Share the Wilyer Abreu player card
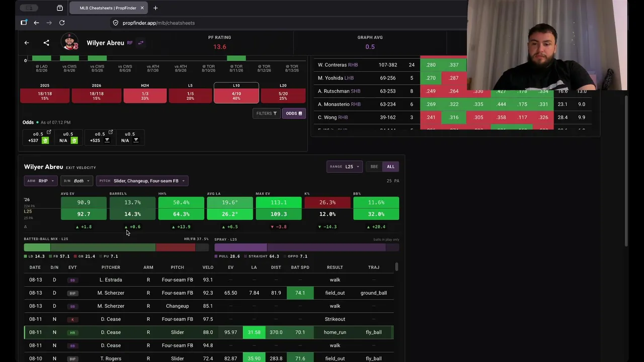The height and width of the screenshot is (362, 644). point(46,43)
